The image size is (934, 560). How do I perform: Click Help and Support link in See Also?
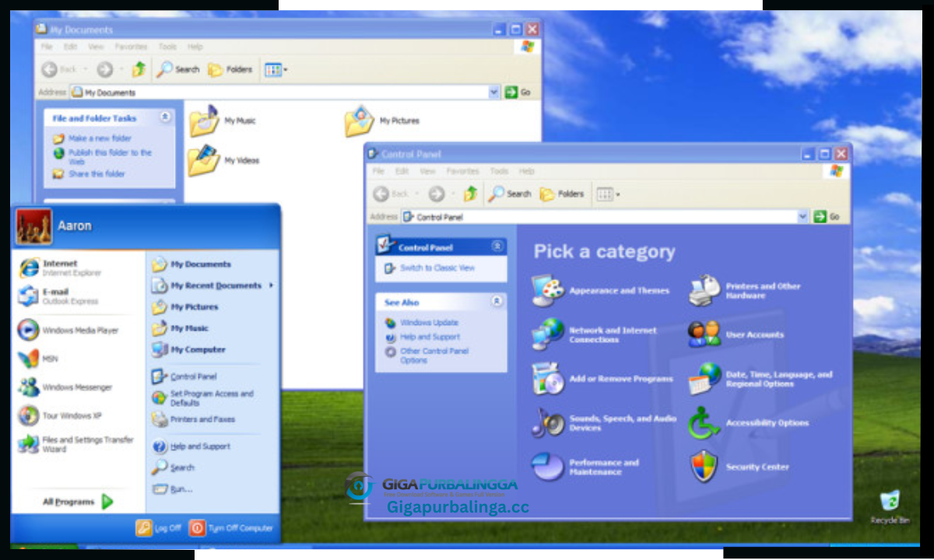(430, 337)
